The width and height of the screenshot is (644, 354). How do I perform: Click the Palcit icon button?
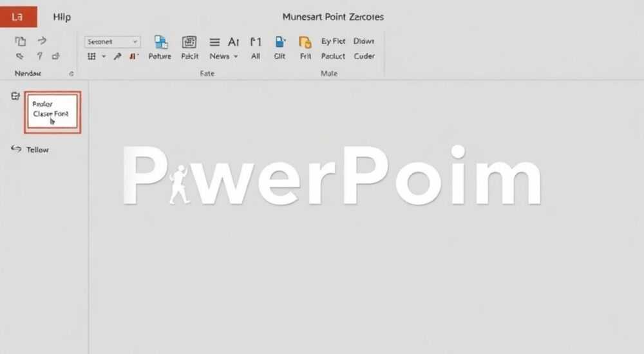(189, 42)
